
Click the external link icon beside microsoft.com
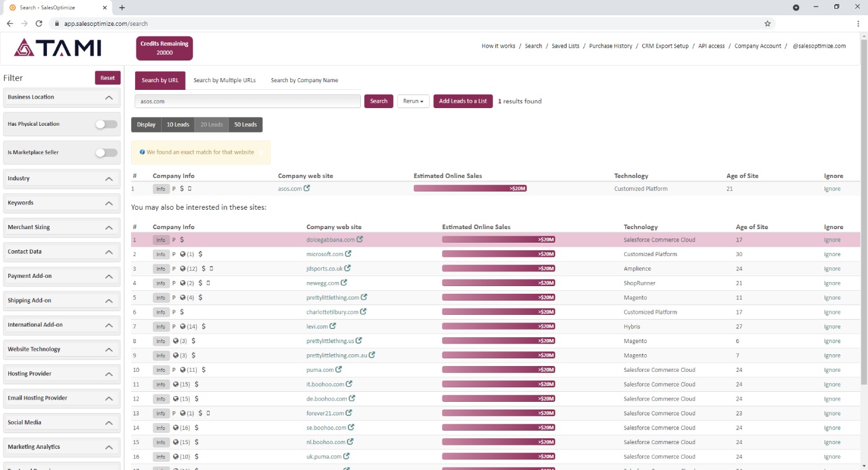pyautogui.click(x=348, y=254)
